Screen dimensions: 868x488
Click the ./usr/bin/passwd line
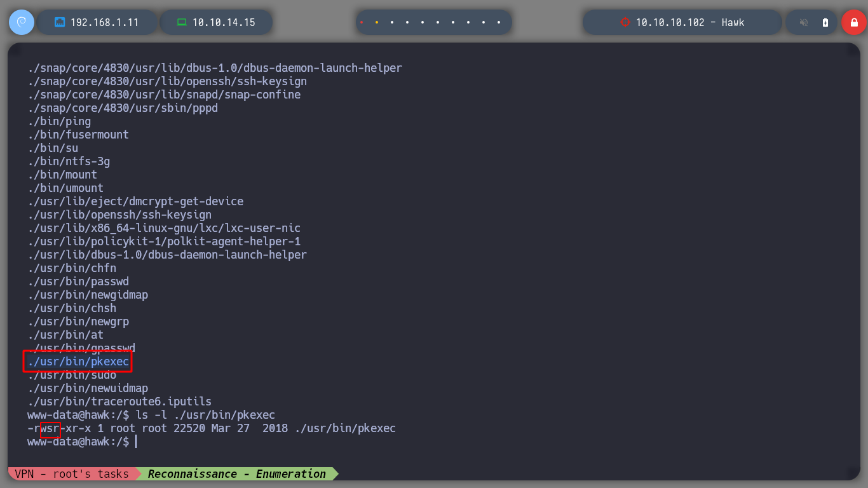click(78, 281)
